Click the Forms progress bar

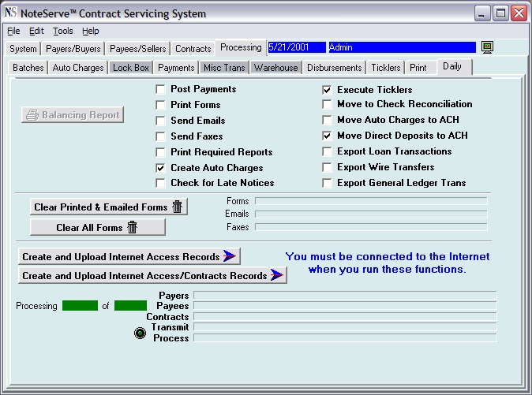point(371,201)
